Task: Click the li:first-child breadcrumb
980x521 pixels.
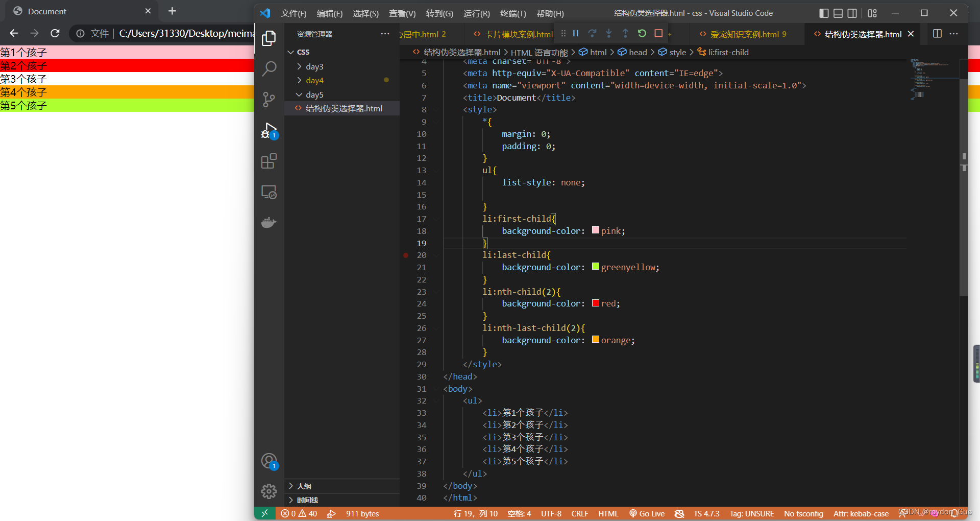Action: point(723,52)
